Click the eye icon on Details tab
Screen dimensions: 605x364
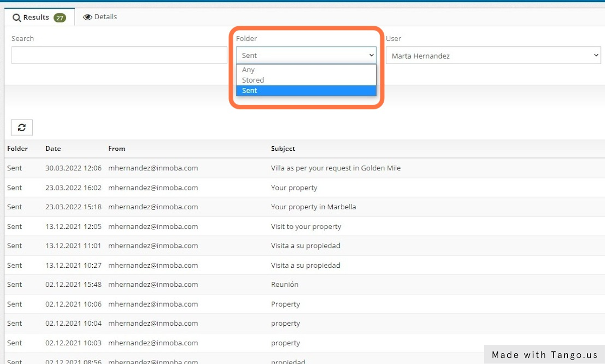(x=88, y=17)
